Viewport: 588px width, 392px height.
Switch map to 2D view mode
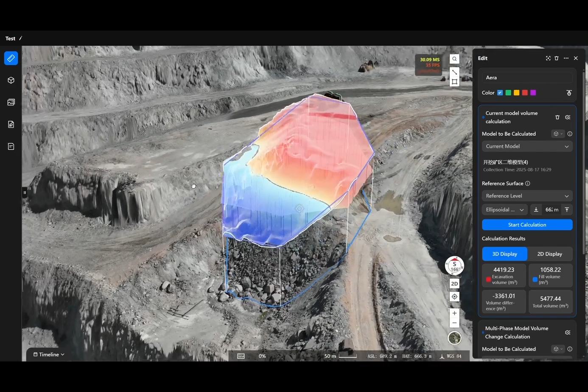click(x=454, y=283)
